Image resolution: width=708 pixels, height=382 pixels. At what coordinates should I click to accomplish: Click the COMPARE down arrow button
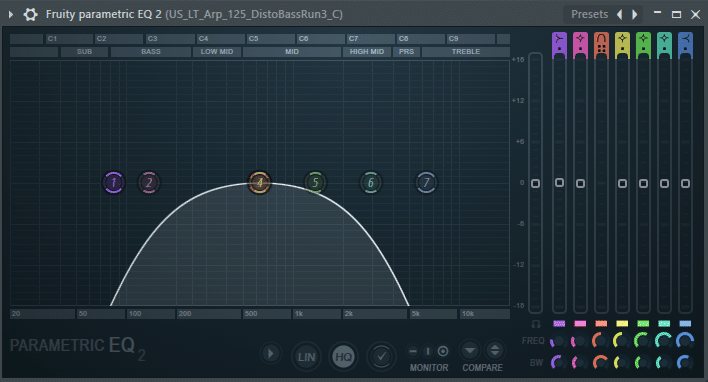470,350
